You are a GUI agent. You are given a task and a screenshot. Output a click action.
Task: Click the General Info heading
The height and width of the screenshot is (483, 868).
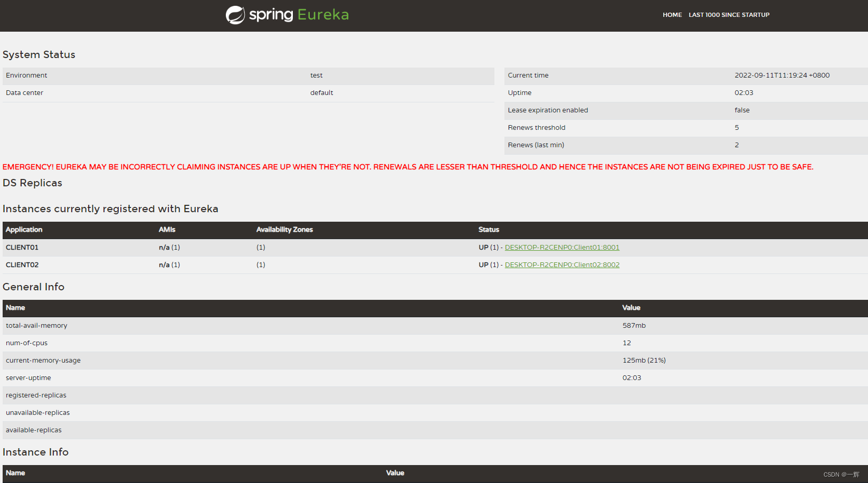pos(33,287)
